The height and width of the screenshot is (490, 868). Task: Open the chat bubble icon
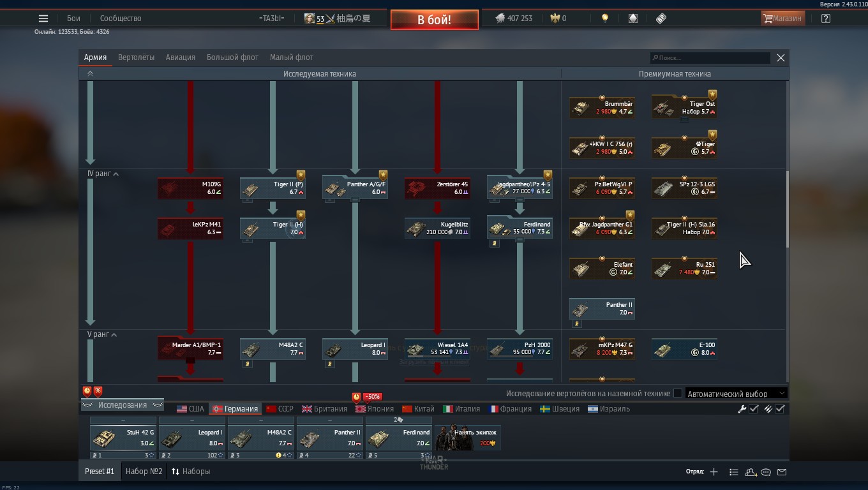[x=766, y=472]
